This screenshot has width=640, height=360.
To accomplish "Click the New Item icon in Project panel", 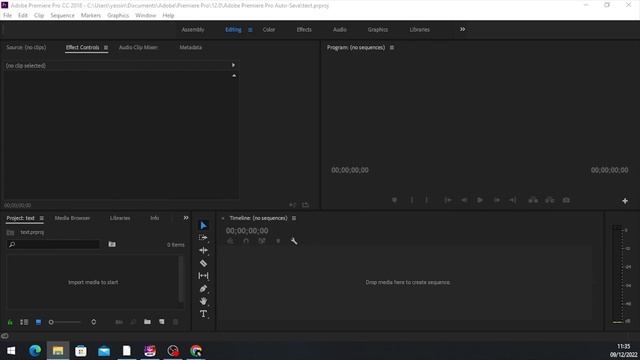I will [x=162, y=322].
